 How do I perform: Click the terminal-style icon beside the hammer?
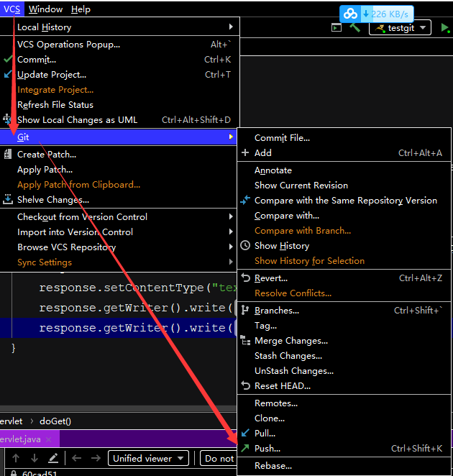click(337, 28)
